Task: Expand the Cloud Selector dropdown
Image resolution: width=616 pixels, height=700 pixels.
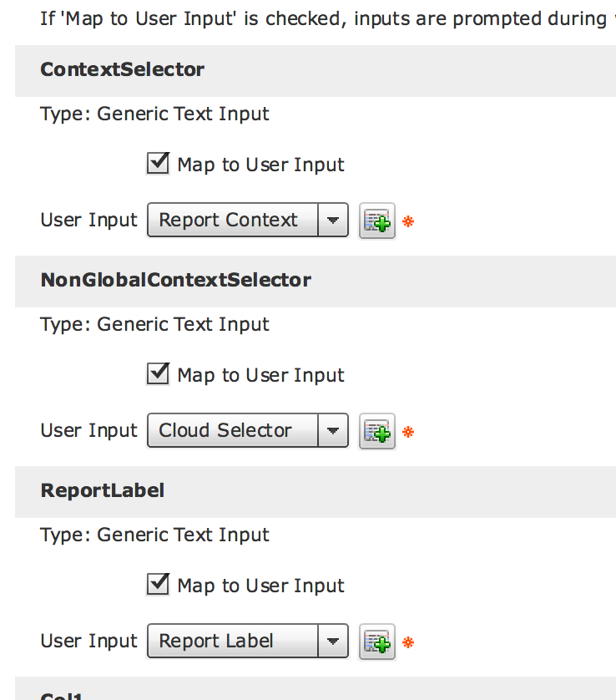Action: 248,430
